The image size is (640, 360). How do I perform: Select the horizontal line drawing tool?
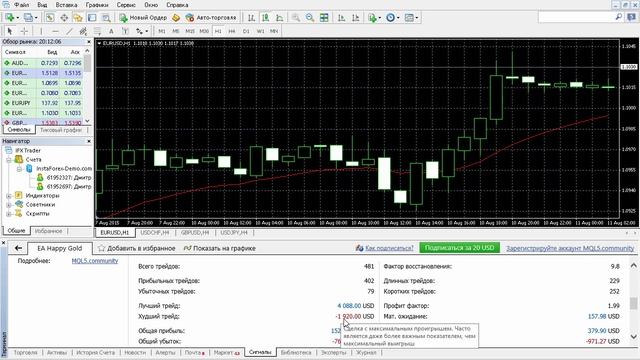point(55,31)
